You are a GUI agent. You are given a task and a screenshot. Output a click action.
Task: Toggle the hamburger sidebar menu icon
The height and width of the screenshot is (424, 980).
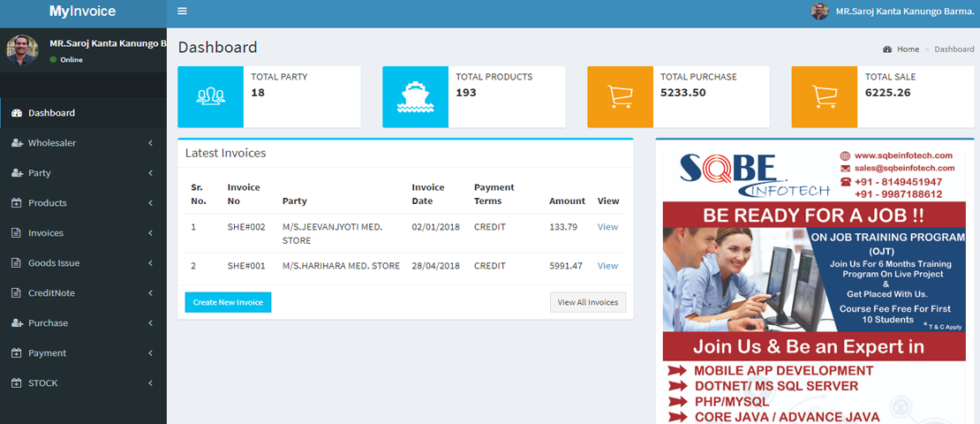point(182,11)
